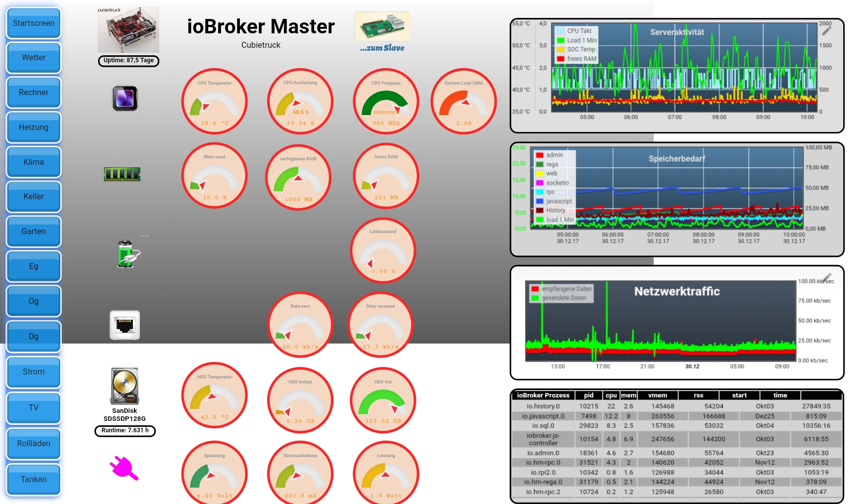Screen dimensions: 868x504
Task: Click the Serveraktivität chart title
Action: [677, 32]
